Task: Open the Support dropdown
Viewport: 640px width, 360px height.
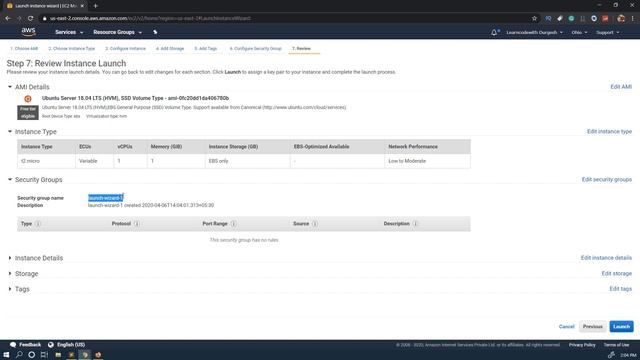Action: [x=608, y=32]
